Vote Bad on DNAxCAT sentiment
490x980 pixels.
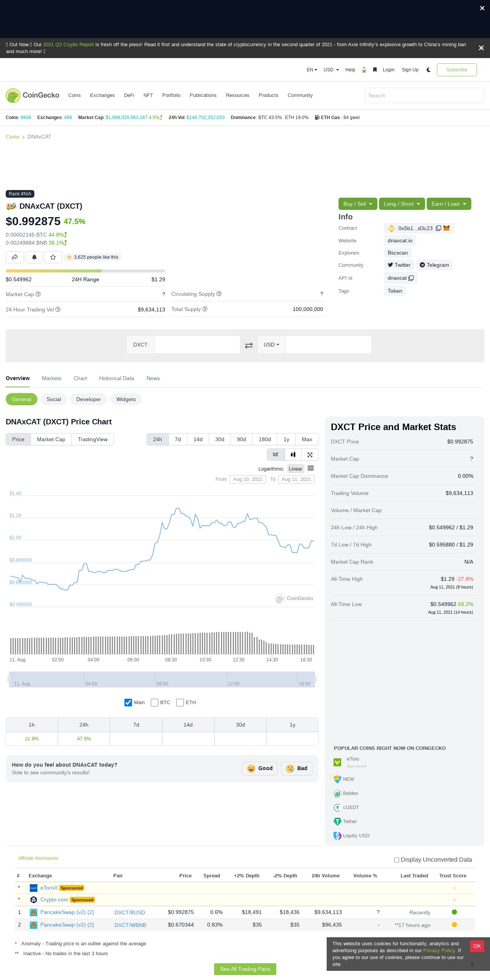(x=297, y=769)
